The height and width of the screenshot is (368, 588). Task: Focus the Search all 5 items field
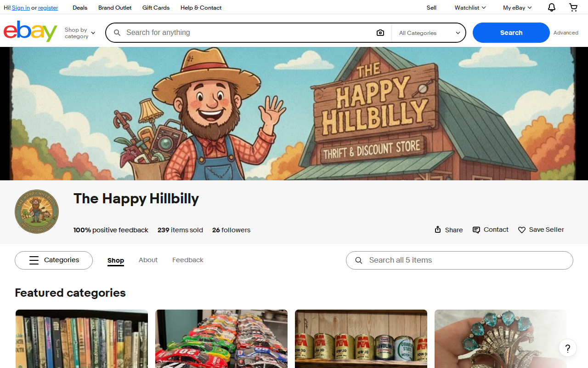click(459, 260)
